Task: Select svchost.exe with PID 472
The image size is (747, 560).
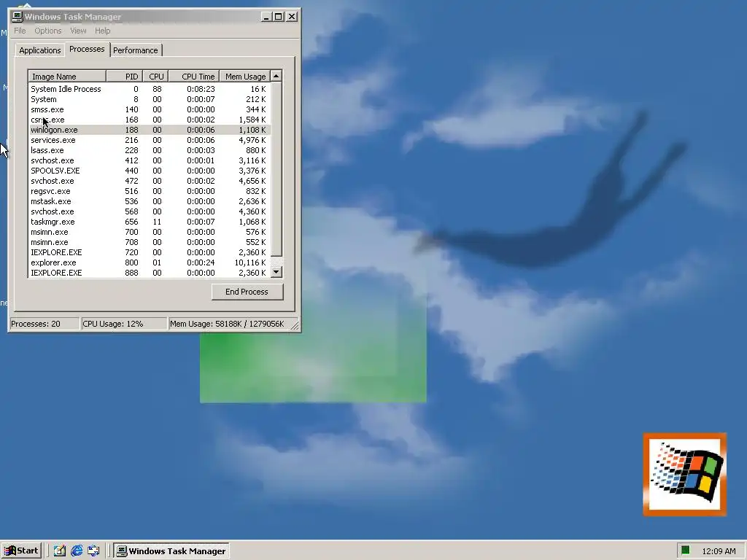Action: pos(149,181)
